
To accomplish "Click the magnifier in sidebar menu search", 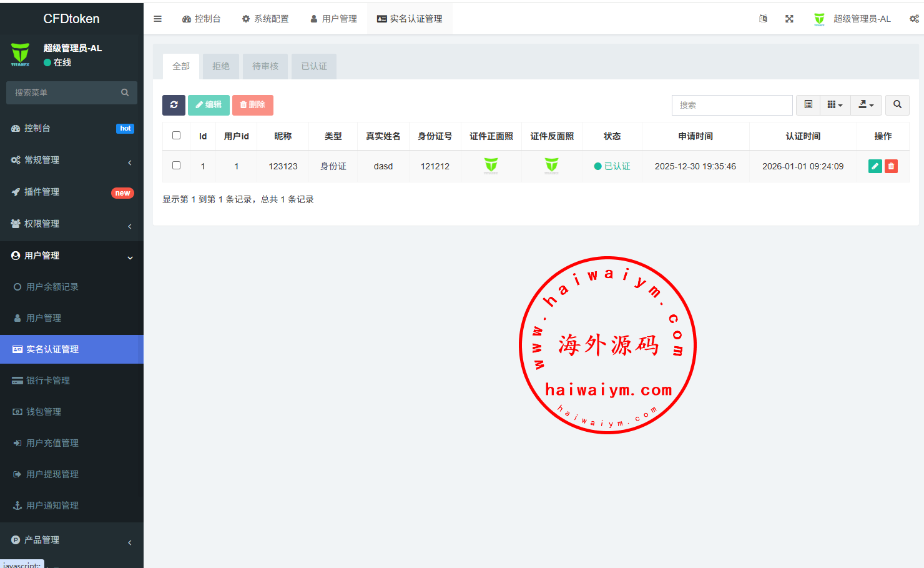I will [x=125, y=92].
